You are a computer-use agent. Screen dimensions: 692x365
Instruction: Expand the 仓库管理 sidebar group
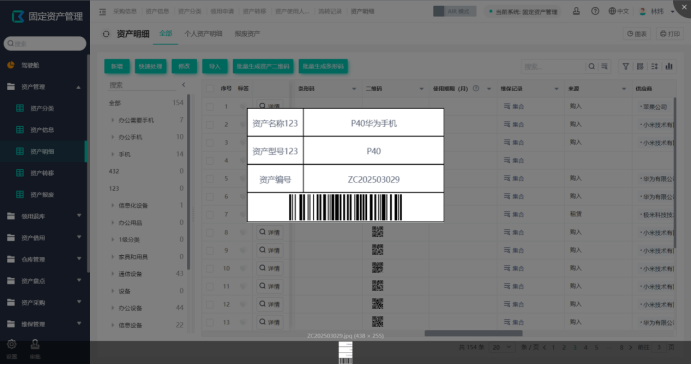[x=79, y=259]
